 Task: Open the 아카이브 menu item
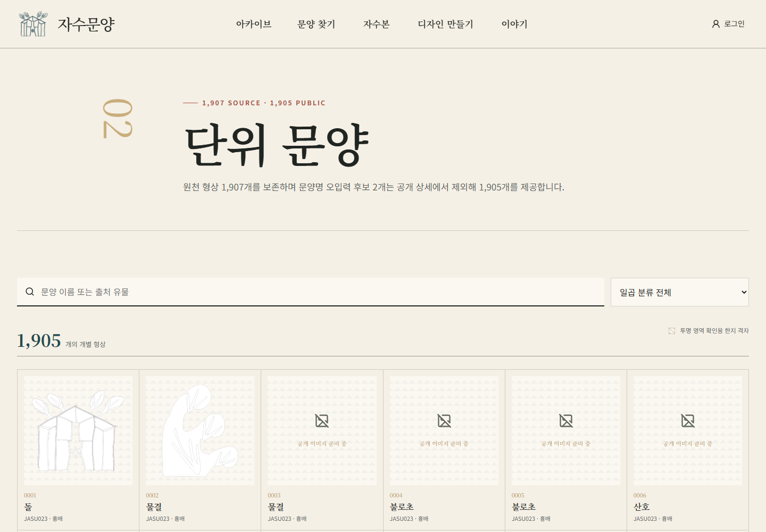tap(254, 24)
